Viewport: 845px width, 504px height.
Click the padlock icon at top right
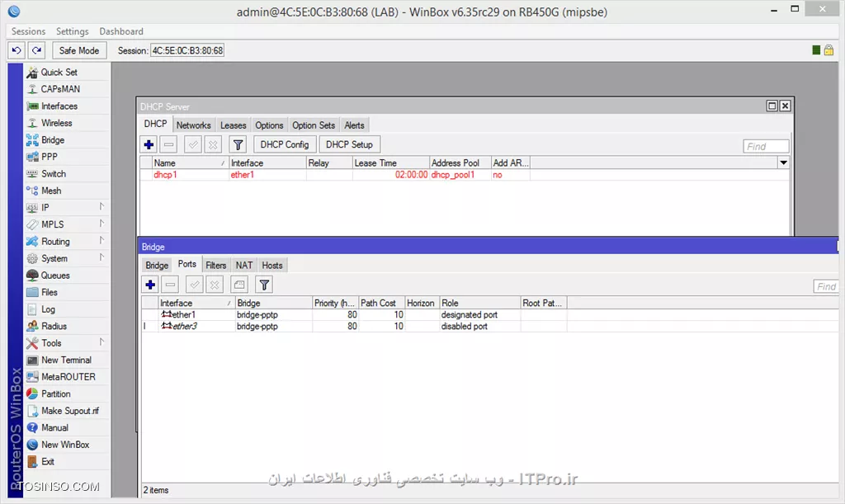tap(828, 50)
